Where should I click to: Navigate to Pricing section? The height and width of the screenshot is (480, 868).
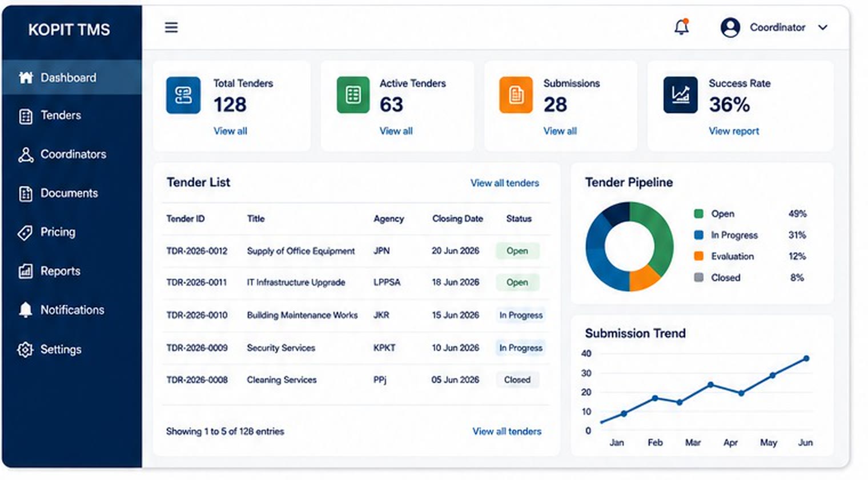coord(71,232)
